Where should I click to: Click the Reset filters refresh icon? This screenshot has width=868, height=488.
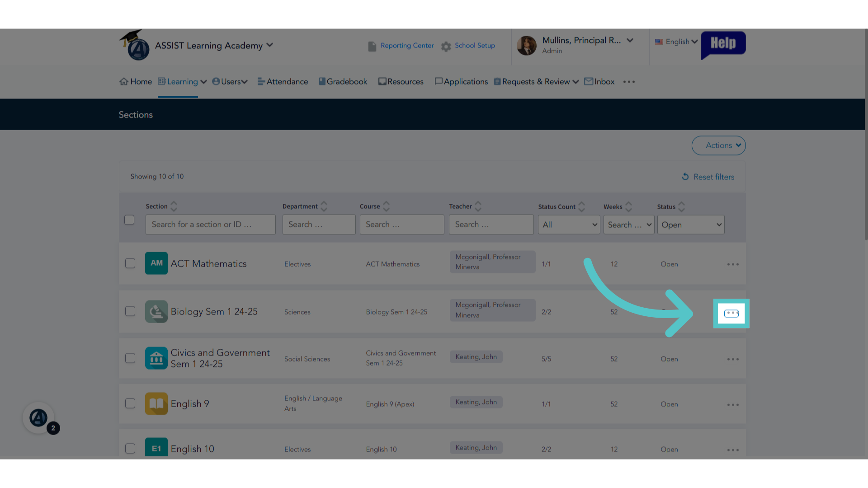685,177
